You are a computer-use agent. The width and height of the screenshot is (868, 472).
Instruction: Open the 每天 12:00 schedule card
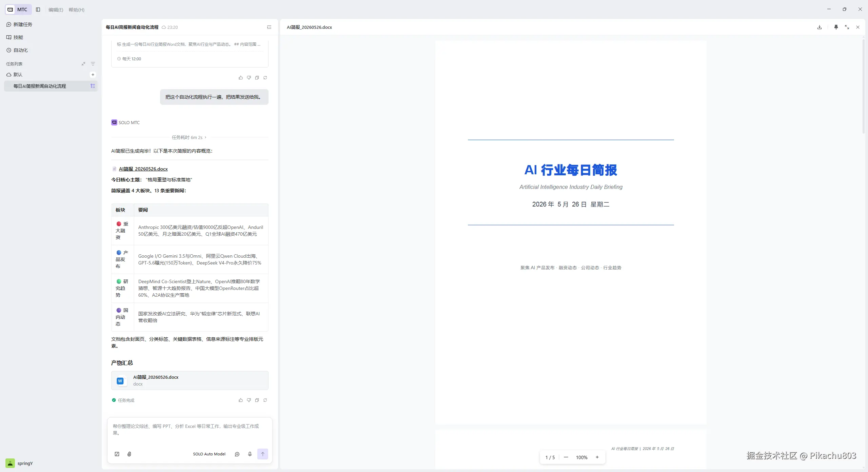coord(190,54)
